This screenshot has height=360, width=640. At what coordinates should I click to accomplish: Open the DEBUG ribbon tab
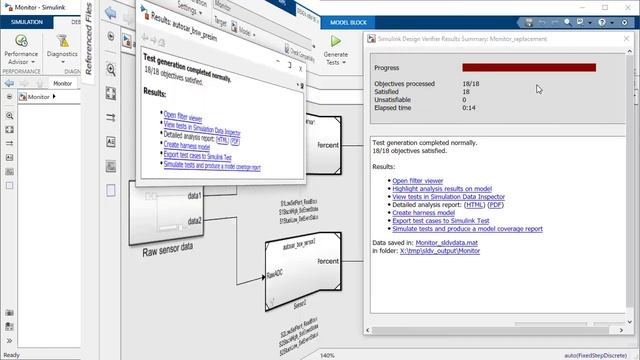click(76, 22)
